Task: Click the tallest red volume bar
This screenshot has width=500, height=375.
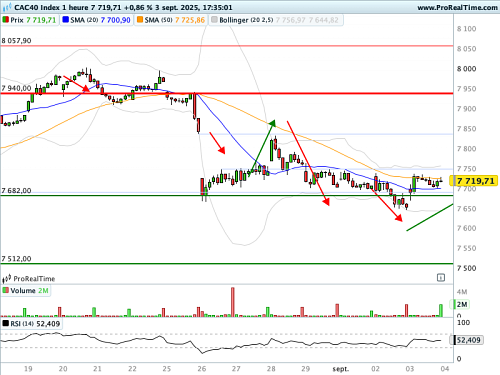Action: point(233,302)
